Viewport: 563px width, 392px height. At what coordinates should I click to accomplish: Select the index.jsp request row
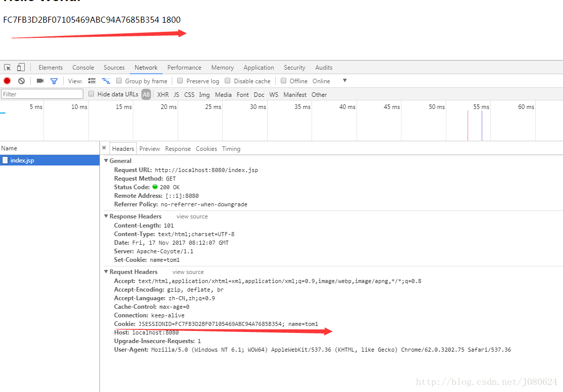coord(50,160)
